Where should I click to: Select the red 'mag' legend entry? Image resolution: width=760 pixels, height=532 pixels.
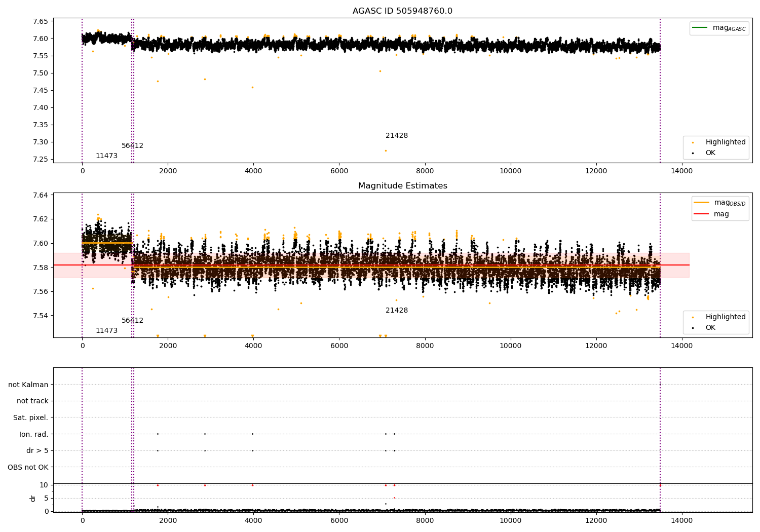coord(711,214)
